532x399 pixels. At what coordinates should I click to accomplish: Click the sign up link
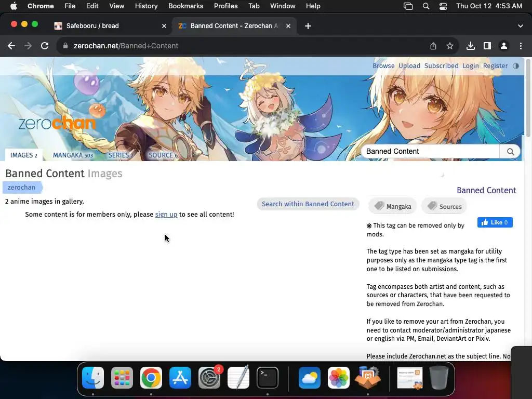pyautogui.click(x=166, y=215)
